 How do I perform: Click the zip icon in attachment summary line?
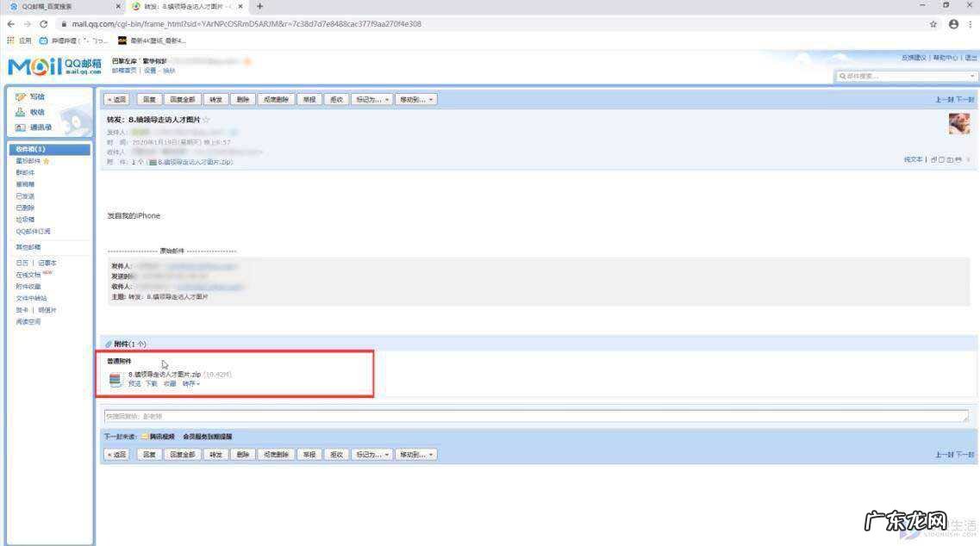pos(153,163)
